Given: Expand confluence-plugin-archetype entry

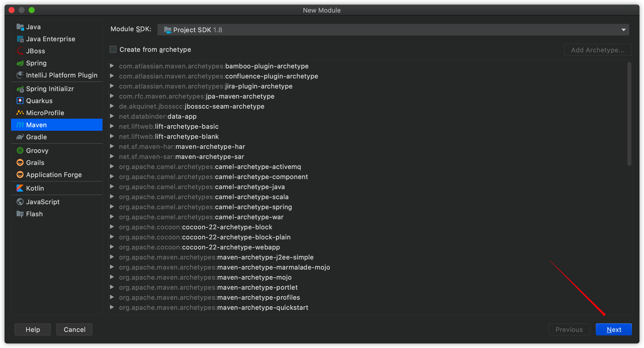Looking at the screenshot, I should pos(112,76).
